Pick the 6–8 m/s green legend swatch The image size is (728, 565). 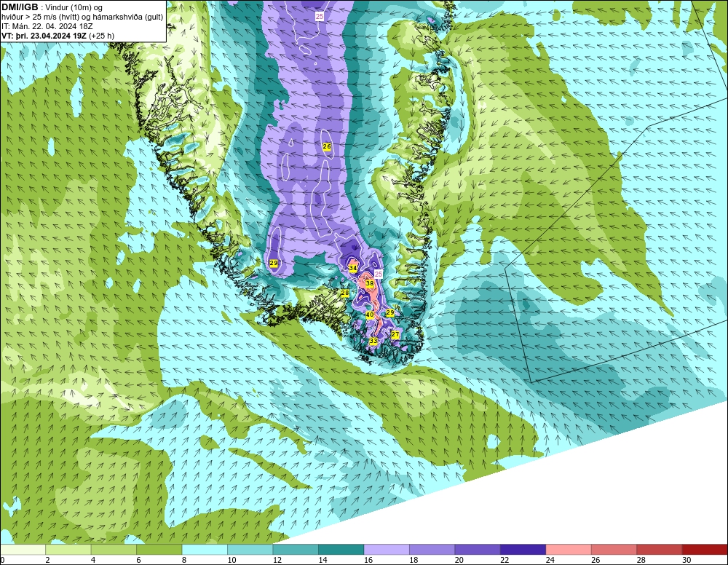coord(159,550)
